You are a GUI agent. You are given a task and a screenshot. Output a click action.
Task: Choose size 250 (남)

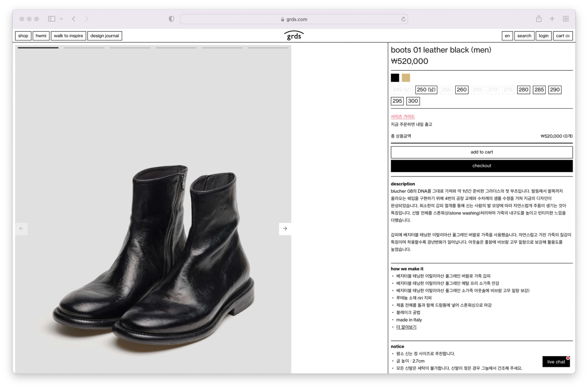coord(426,90)
